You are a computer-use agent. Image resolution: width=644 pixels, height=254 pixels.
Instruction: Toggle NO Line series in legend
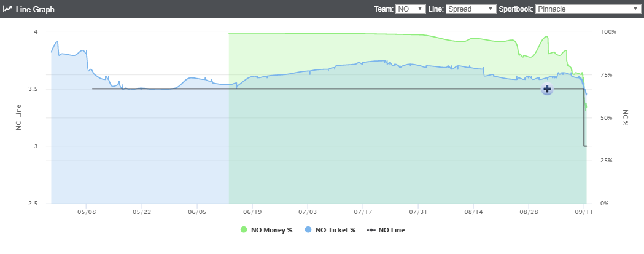[x=386, y=230]
